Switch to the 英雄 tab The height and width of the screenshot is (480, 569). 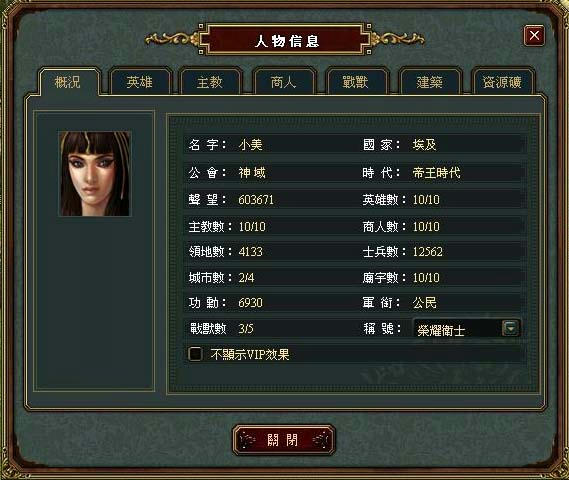pyautogui.click(x=140, y=82)
